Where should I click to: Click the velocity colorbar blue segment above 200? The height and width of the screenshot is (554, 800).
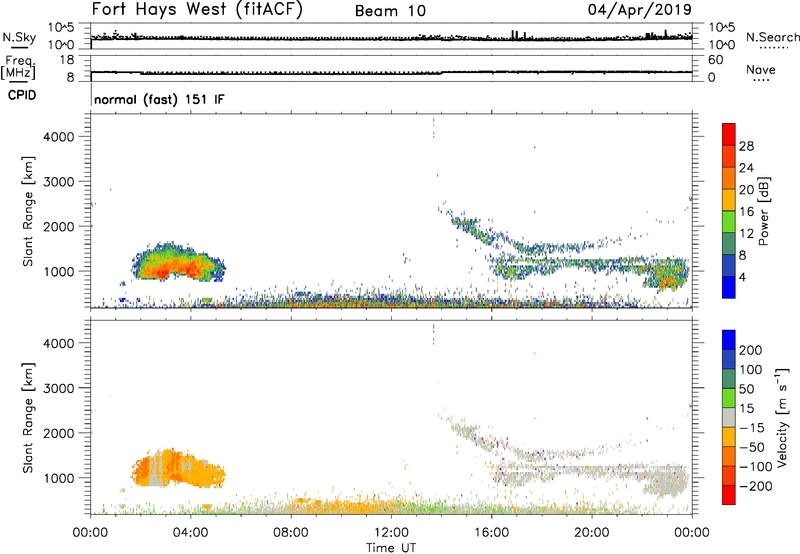729,339
